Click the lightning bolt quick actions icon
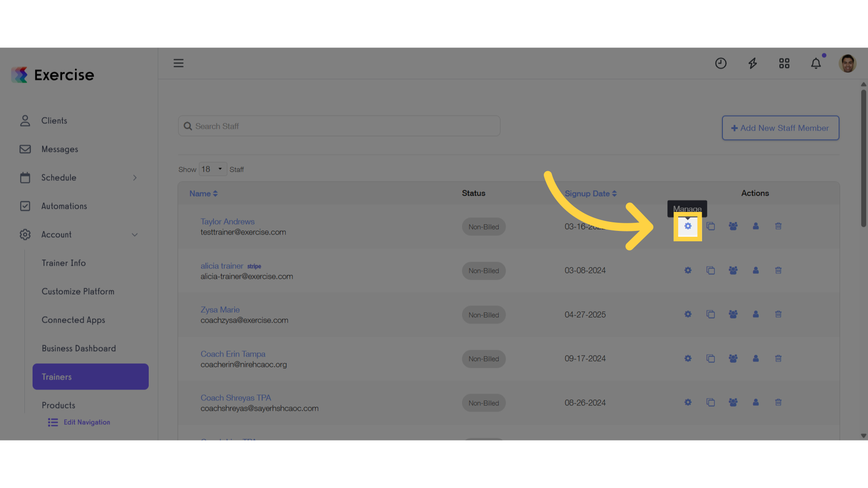 pyautogui.click(x=753, y=63)
